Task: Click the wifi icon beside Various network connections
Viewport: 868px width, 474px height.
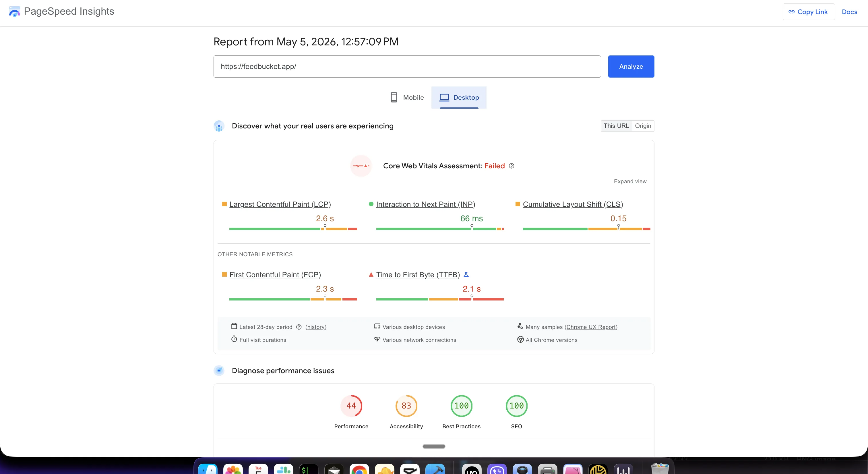Action: 377,339
